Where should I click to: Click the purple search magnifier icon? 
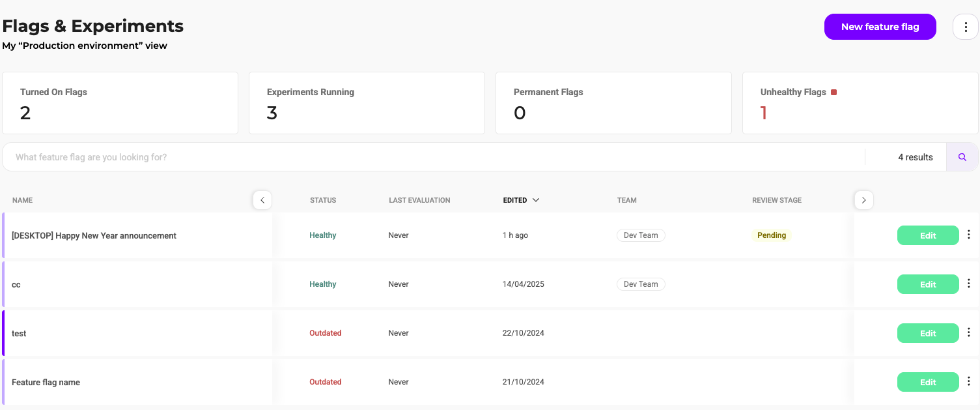962,157
